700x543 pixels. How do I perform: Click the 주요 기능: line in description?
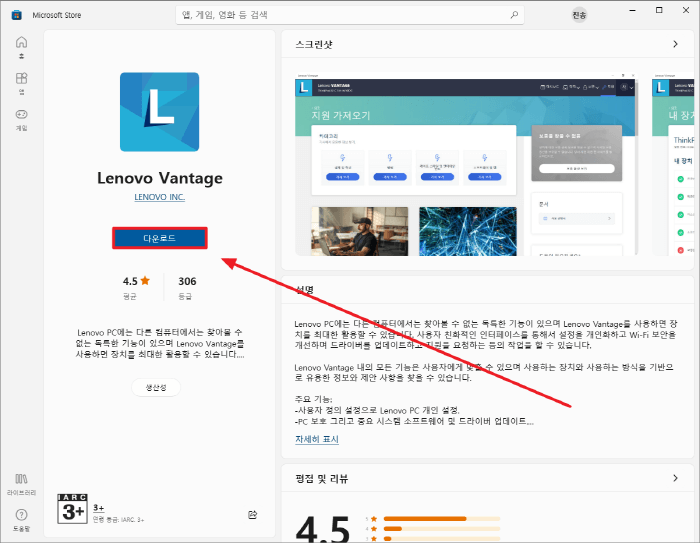coord(313,399)
